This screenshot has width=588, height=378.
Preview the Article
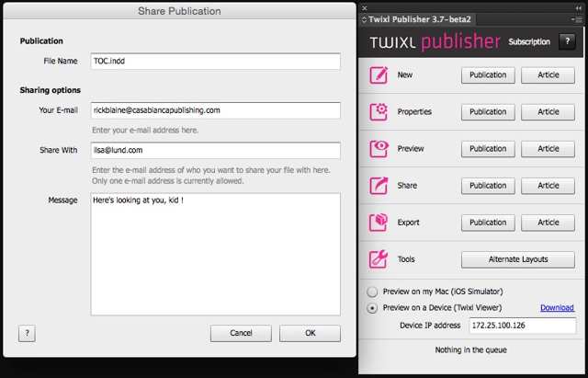pos(548,149)
